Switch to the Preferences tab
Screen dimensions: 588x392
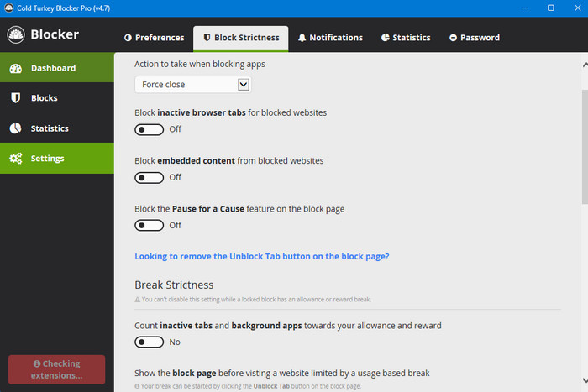[x=154, y=38]
